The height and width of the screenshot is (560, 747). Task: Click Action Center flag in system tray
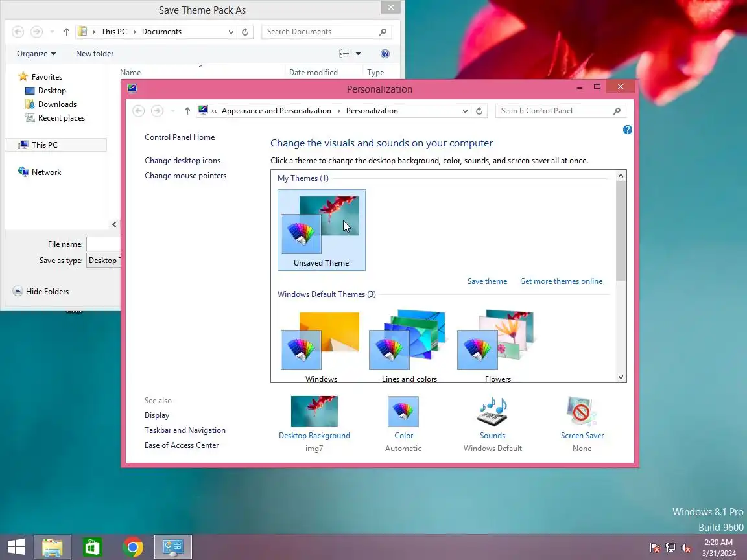pyautogui.click(x=655, y=548)
